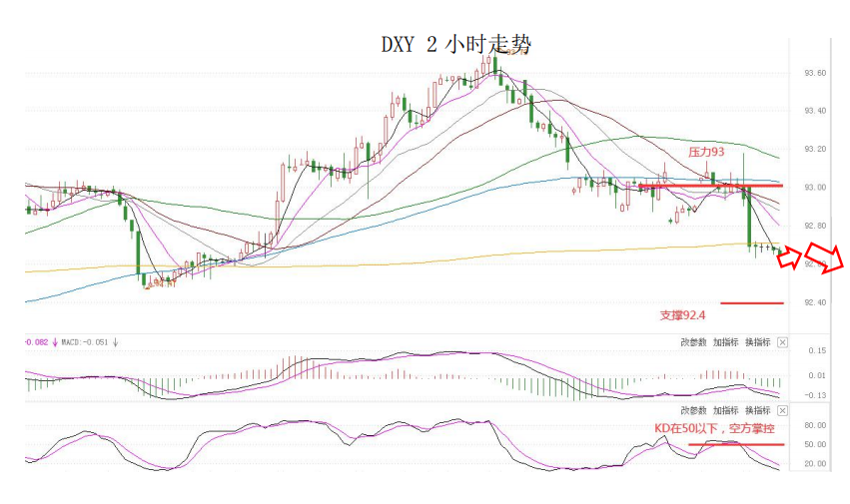This screenshot has width=850, height=504.
Task: Click 加指标 in the KD panel
Action: pyautogui.click(x=725, y=410)
